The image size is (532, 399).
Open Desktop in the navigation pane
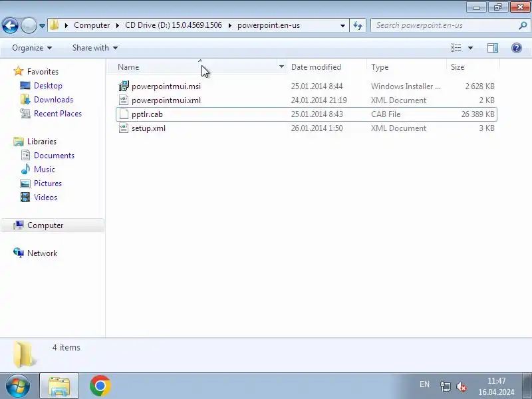point(48,86)
